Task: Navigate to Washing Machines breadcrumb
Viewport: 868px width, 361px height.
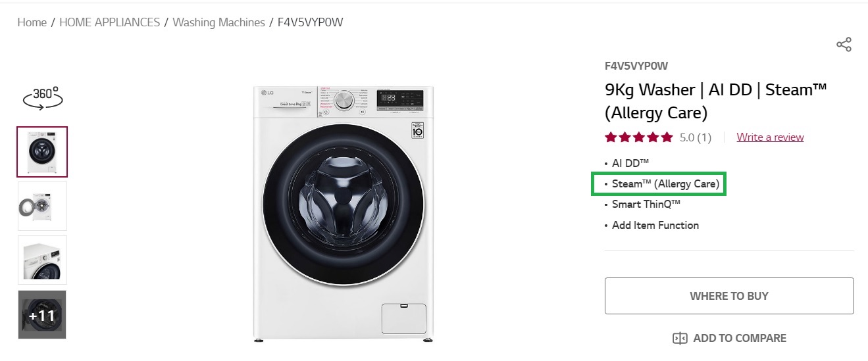Action: (x=218, y=22)
